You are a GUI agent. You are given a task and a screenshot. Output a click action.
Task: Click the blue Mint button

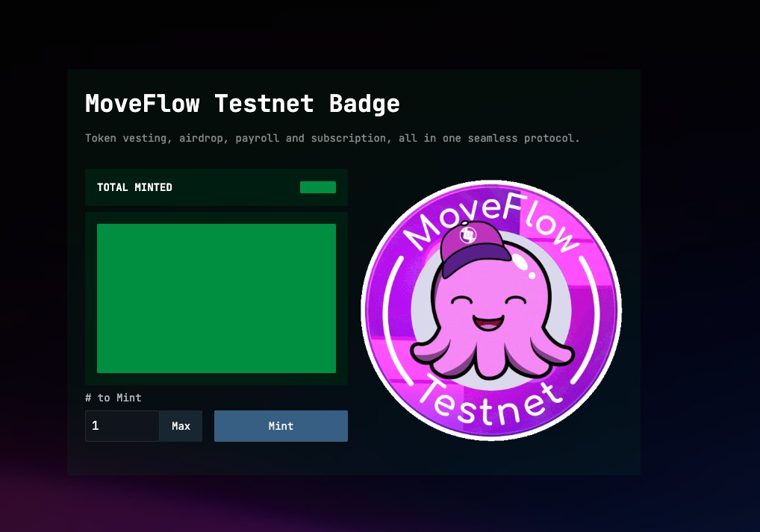click(x=281, y=426)
